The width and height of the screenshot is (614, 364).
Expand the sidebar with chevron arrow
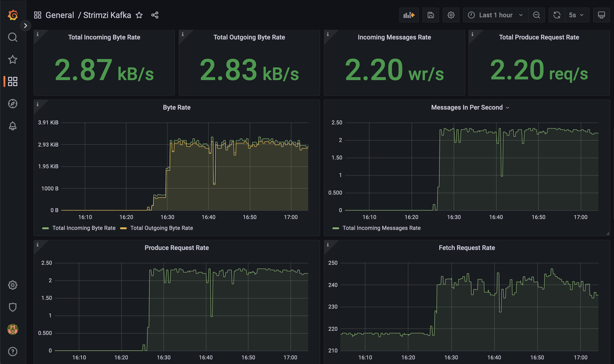pos(25,26)
